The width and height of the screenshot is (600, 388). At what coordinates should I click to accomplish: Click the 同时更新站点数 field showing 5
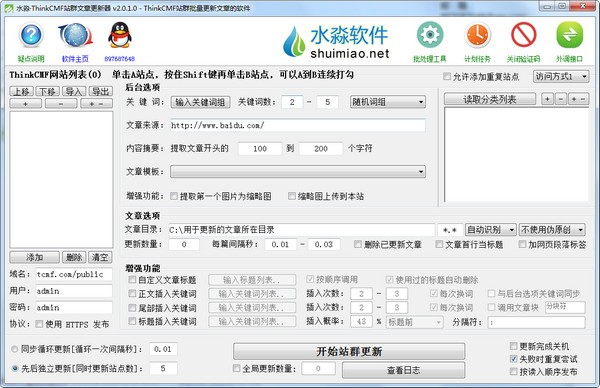click(x=163, y=368)
